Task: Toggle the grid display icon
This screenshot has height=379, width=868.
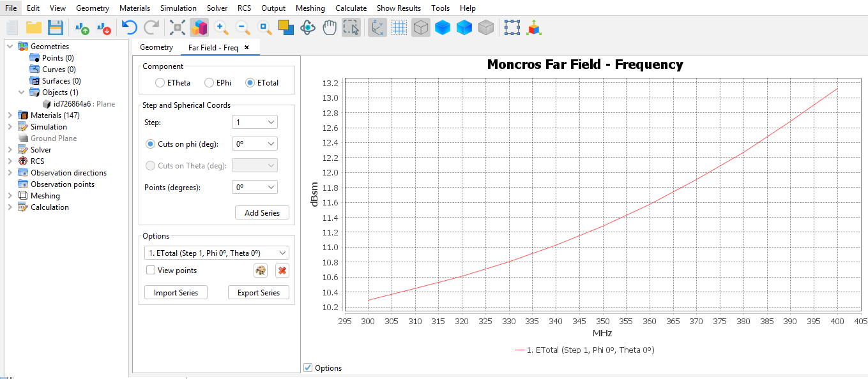Action: [399, 27]
